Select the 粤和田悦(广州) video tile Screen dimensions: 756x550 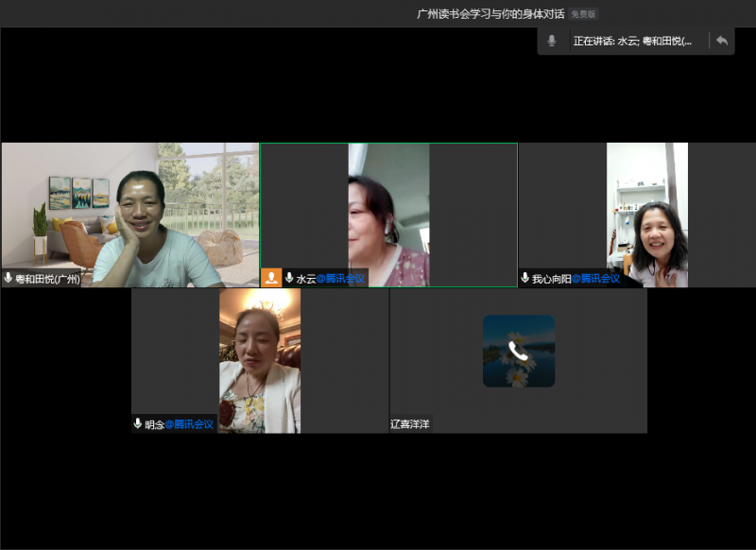coord(129,208)
